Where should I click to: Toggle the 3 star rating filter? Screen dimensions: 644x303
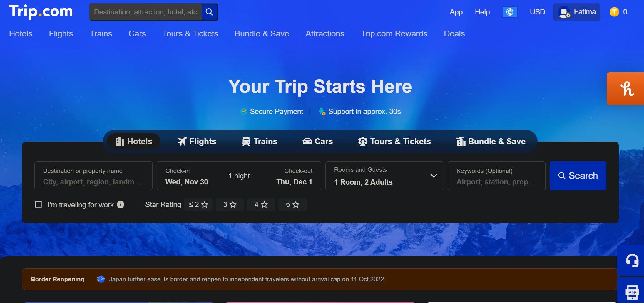(230, 205)
